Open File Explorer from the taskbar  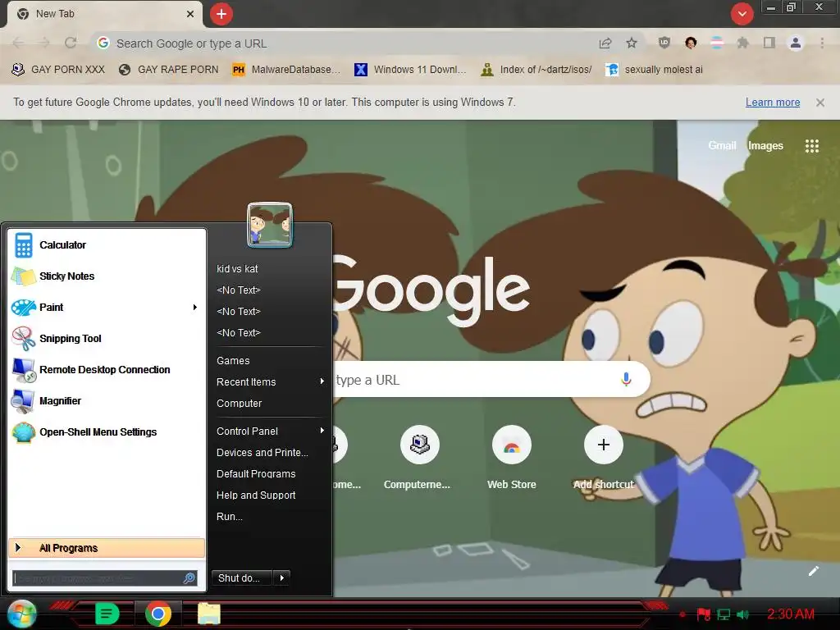pyautogui.click(x=209, y=614)
